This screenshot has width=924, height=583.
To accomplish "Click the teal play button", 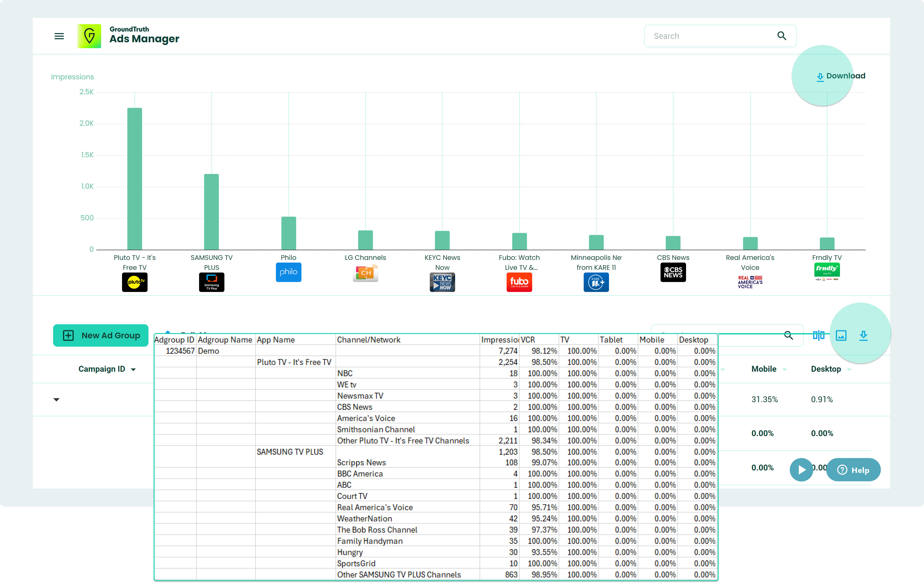I will pos(801,470).
